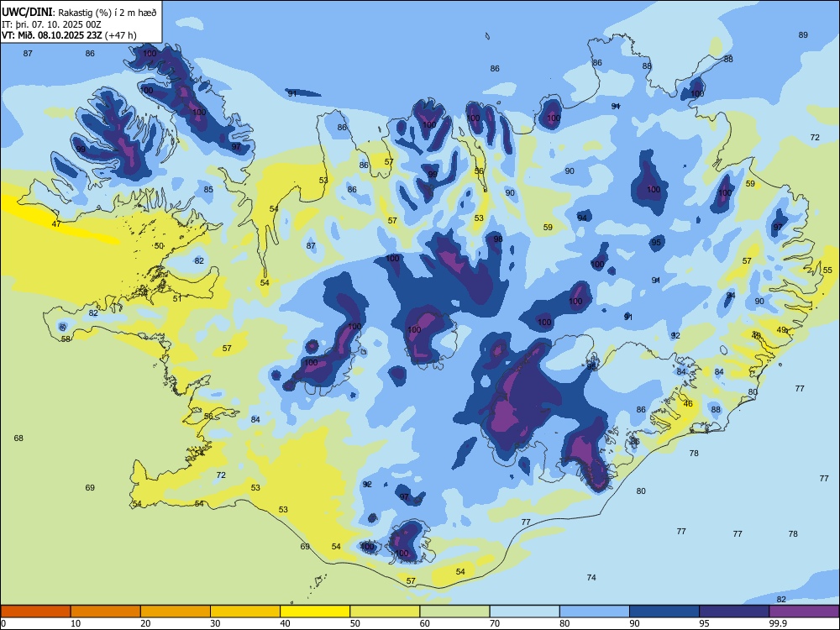Click the 'IT: þri. 07. 10. 2025 00Z' line
The width and height of the screenshot is (840, 630).
[x=51, y=24]
